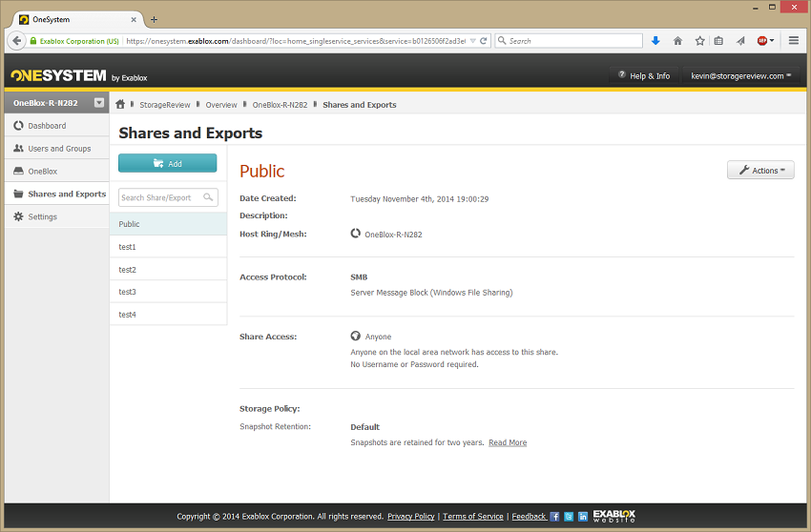Click the Users and Groups people icon
811x532 pixels.
[x=19, y=148]
